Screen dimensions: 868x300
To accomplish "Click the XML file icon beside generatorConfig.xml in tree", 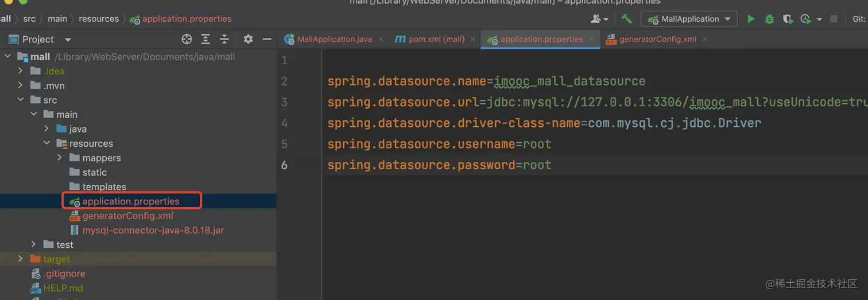I will [x=74, y=216].
